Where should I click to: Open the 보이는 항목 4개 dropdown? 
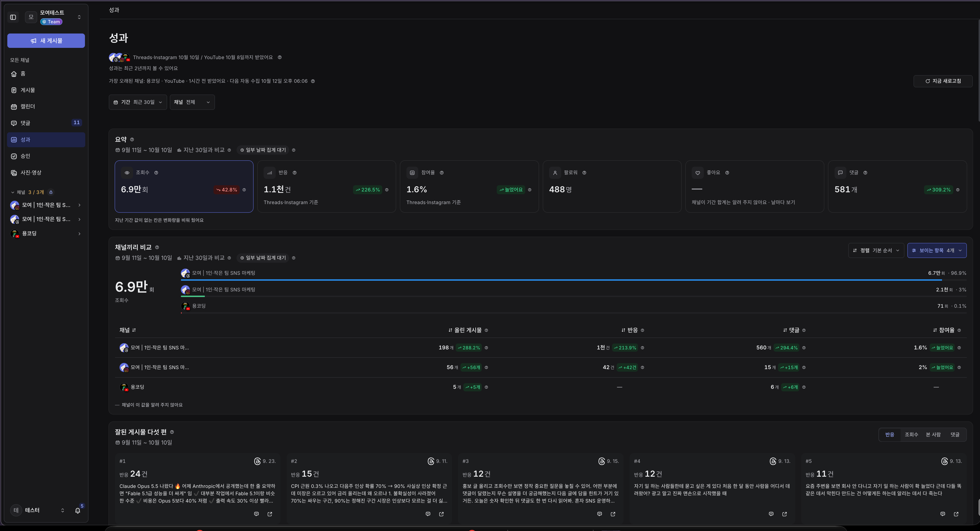(937, 250)
